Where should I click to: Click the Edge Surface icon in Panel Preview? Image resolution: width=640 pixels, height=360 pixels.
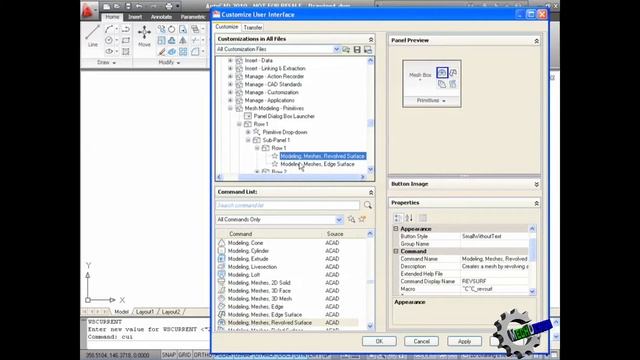[453, 73]
